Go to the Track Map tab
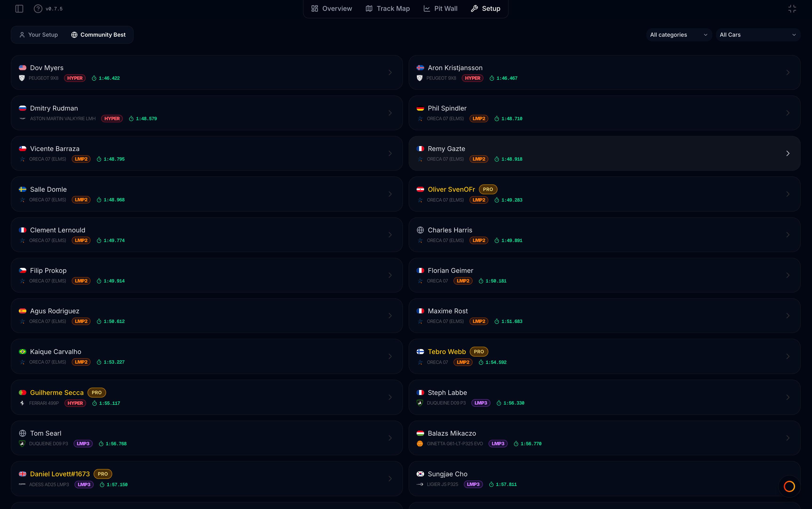This screenshot has width=812, height=509. [388, 8]
